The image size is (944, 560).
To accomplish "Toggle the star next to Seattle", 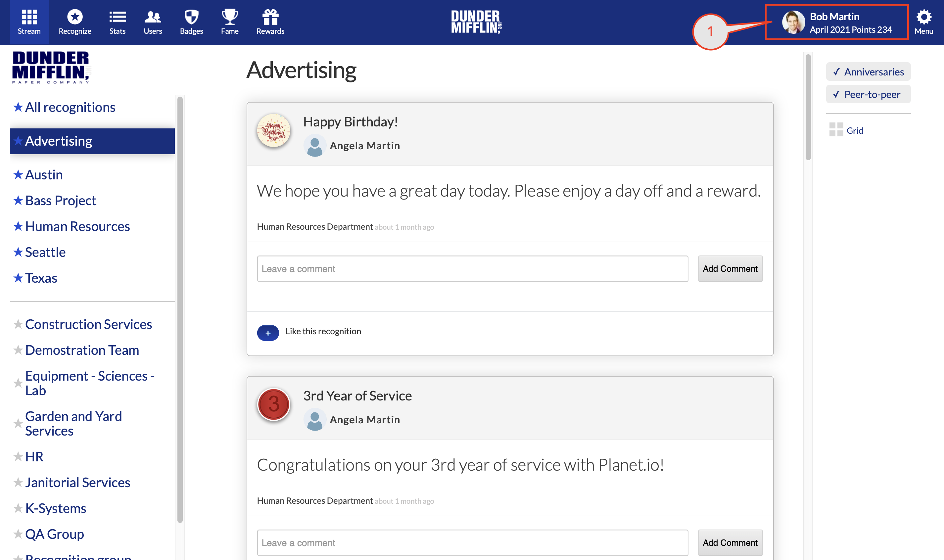I will tap(18, 252).
